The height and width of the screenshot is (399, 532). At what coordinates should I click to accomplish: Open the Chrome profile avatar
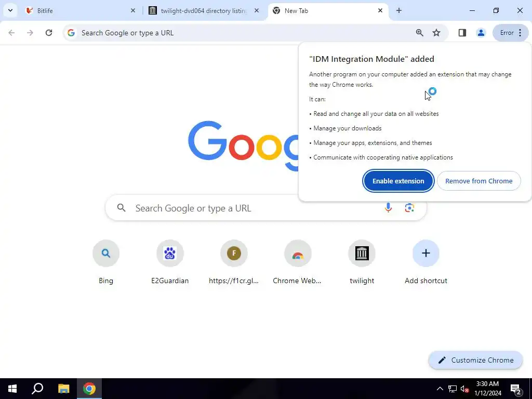point(481,33)
